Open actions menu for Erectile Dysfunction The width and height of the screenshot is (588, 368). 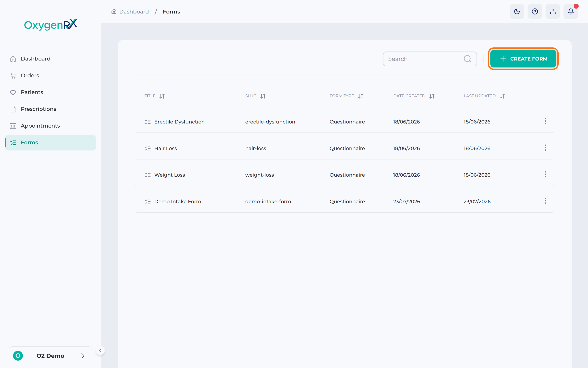click(546, 121)
